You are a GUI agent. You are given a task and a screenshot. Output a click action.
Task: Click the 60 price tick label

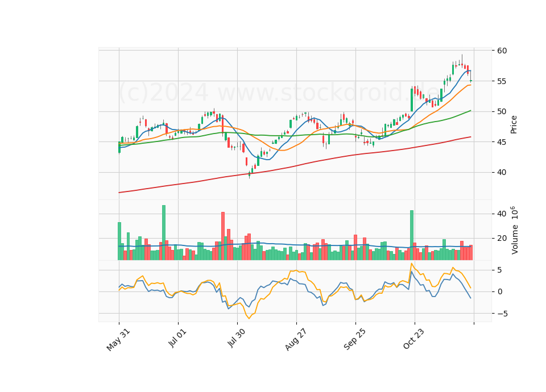point(502,51)
